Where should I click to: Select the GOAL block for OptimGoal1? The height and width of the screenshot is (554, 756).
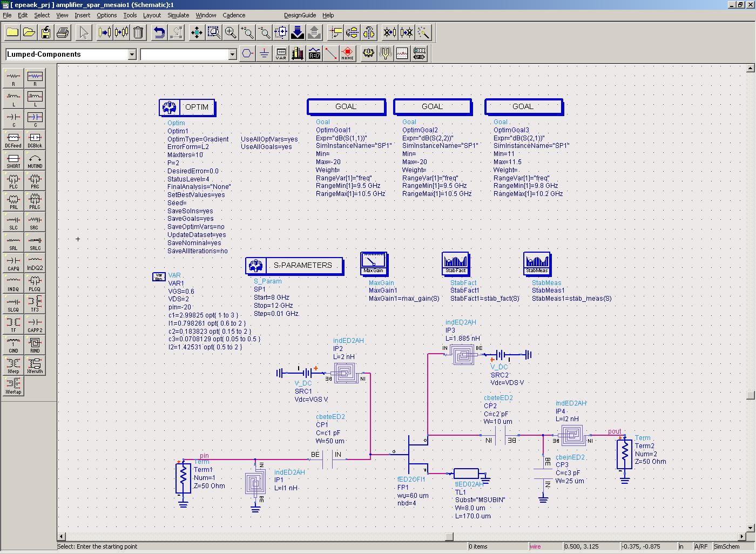click(346, 107)
